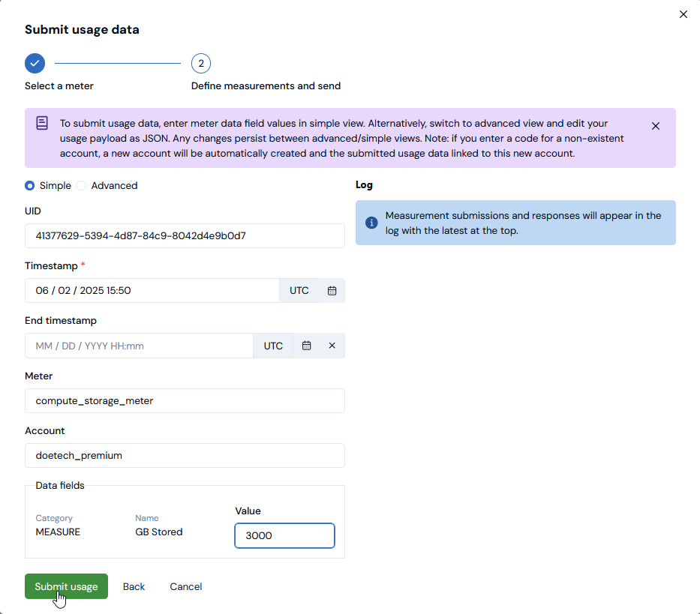Click the UID input field

point(185,235)
